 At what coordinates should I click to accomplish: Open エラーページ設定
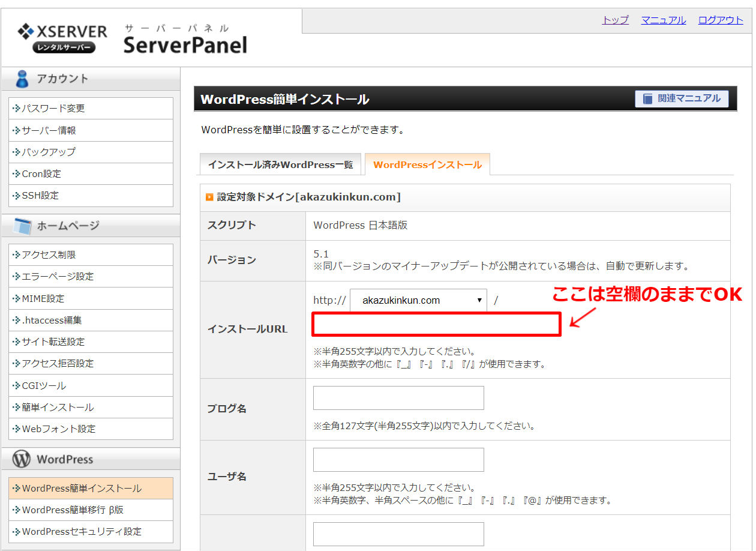click(91, 276)
